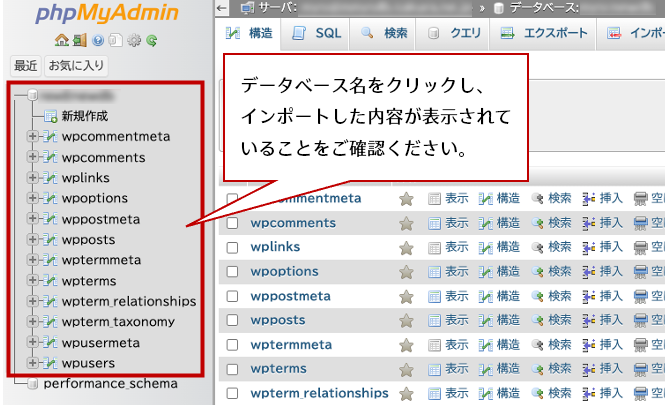The image size is (668, 405).
Task: Star the wpposts table row
Action: (x=406, y=320)
